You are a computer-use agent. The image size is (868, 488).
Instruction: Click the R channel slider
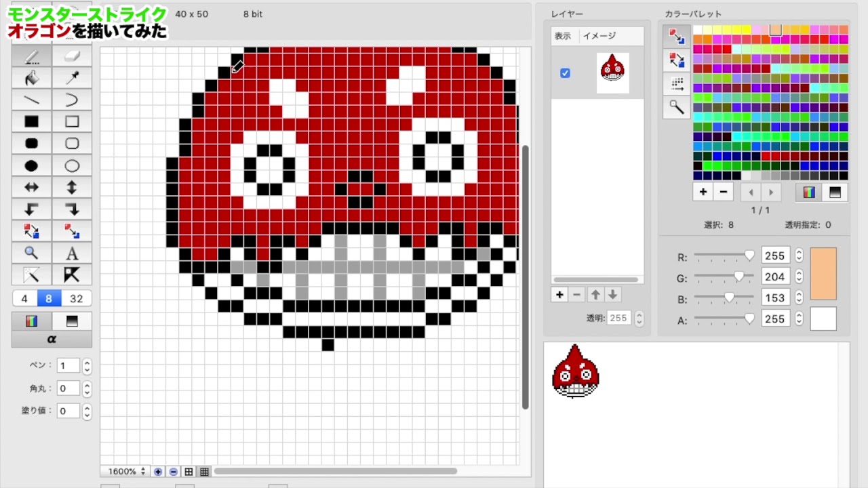pyautogui.click(x=724, y=256)
